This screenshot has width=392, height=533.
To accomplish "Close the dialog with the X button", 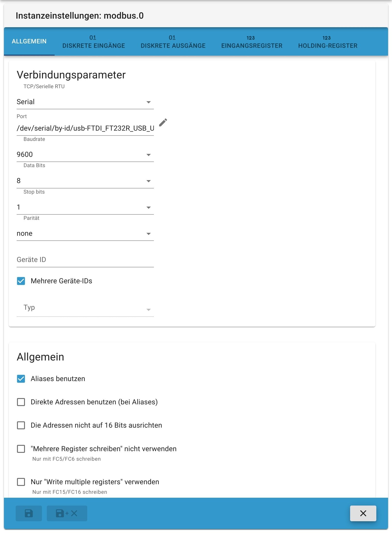I will coord(363,513).
